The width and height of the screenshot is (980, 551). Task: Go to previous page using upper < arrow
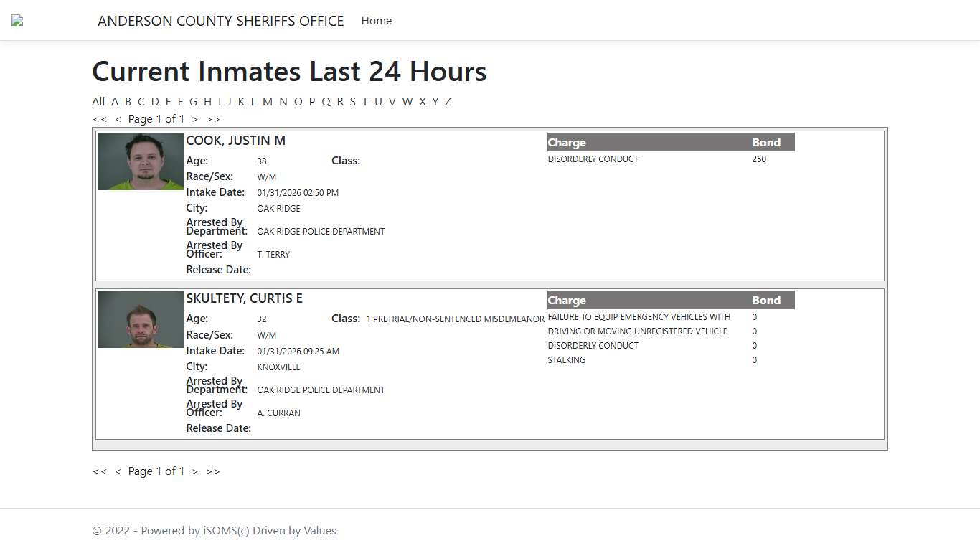(x=118, y=119)
